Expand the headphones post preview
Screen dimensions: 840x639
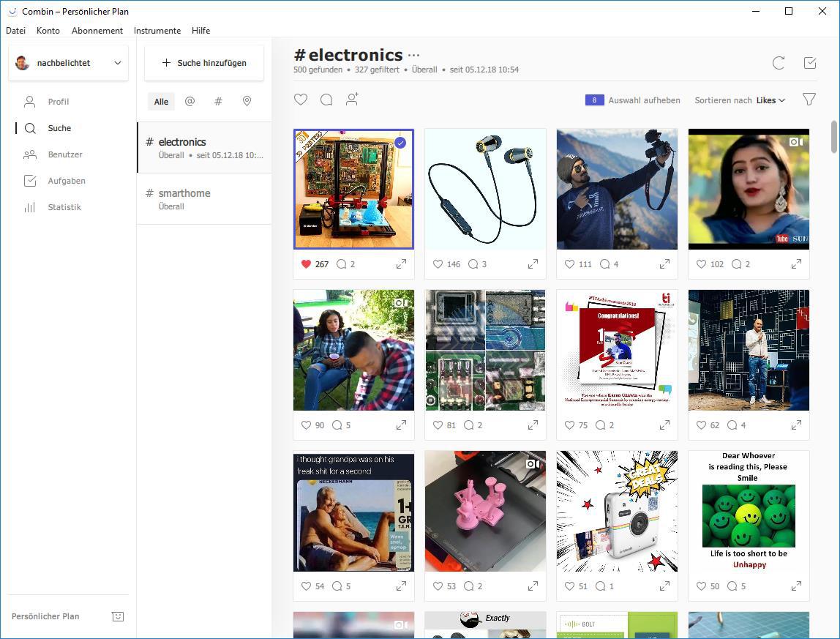point(533,264)
